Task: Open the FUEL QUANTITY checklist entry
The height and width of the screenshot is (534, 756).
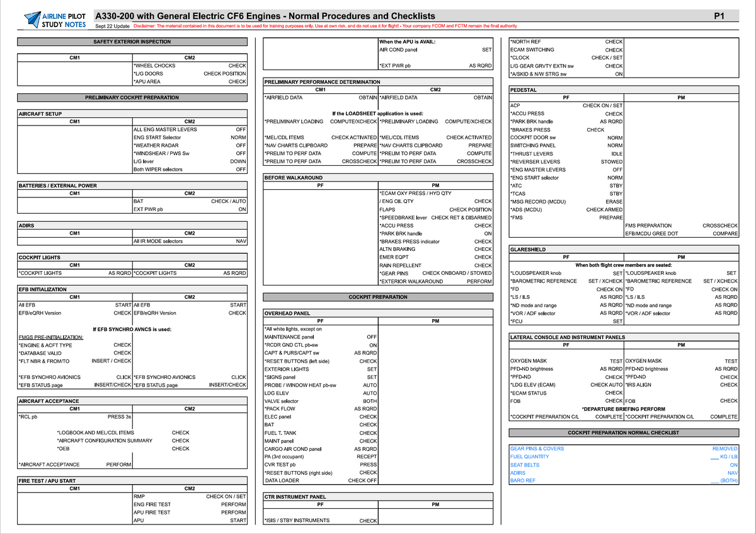Action: [531, 455]
